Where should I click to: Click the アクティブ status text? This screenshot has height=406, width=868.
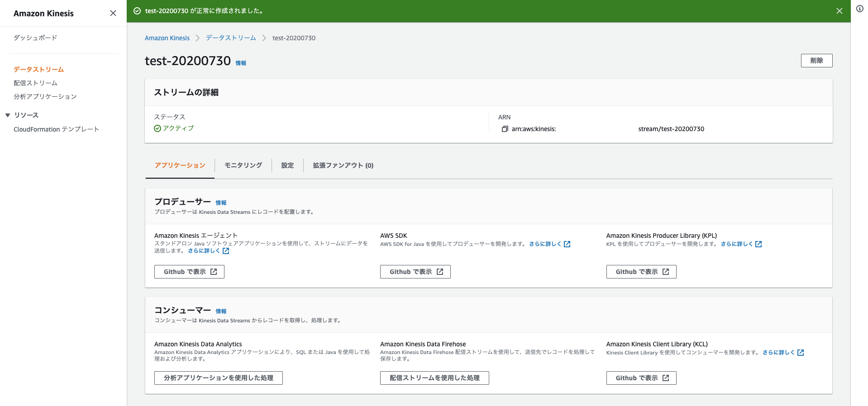tap(178, 128)
